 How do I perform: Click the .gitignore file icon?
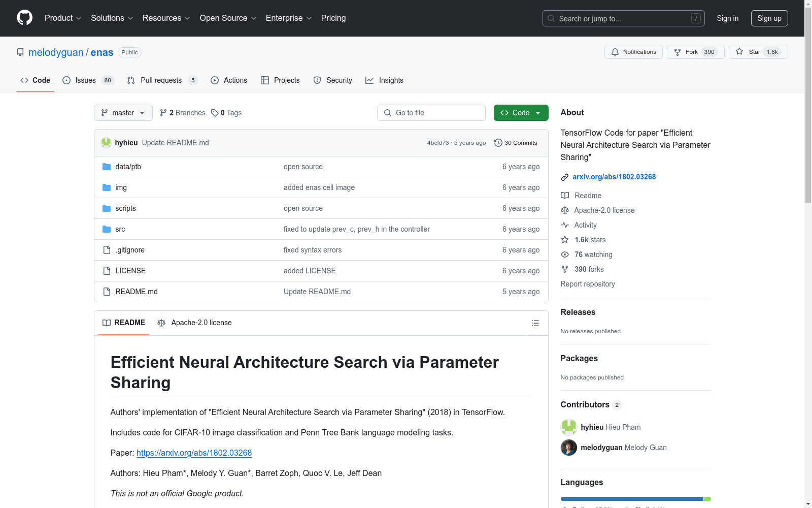point(107,250)
